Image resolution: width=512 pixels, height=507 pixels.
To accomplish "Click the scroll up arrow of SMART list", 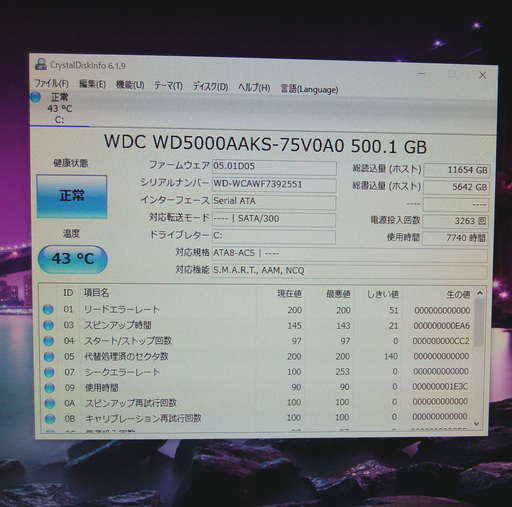I will click(480, 293).
